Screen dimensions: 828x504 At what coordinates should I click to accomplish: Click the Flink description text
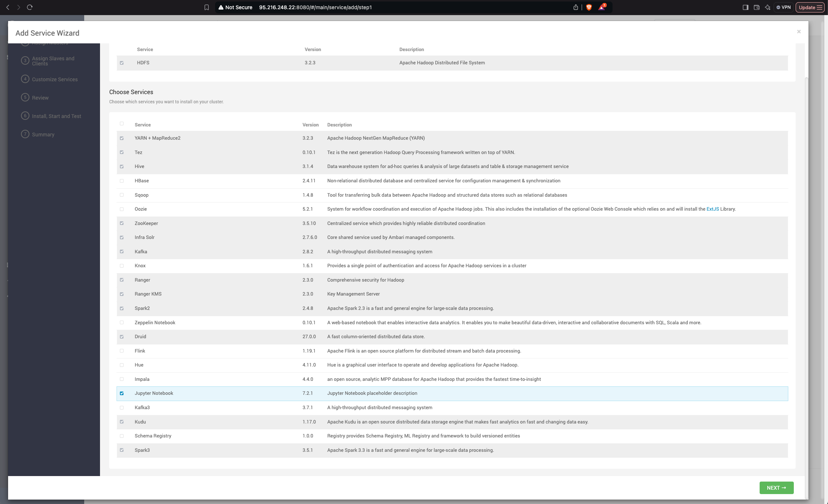click(x=424, y=351)
